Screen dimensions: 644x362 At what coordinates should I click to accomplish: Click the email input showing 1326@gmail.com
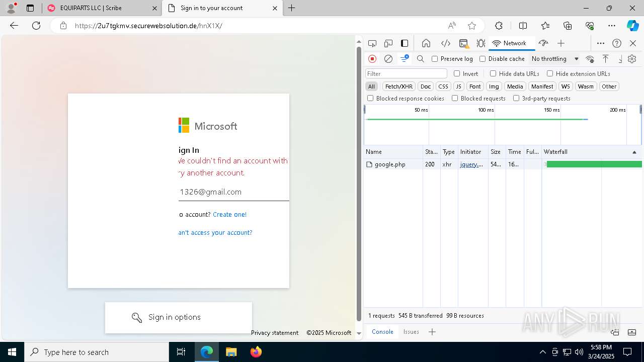[234, 192]
